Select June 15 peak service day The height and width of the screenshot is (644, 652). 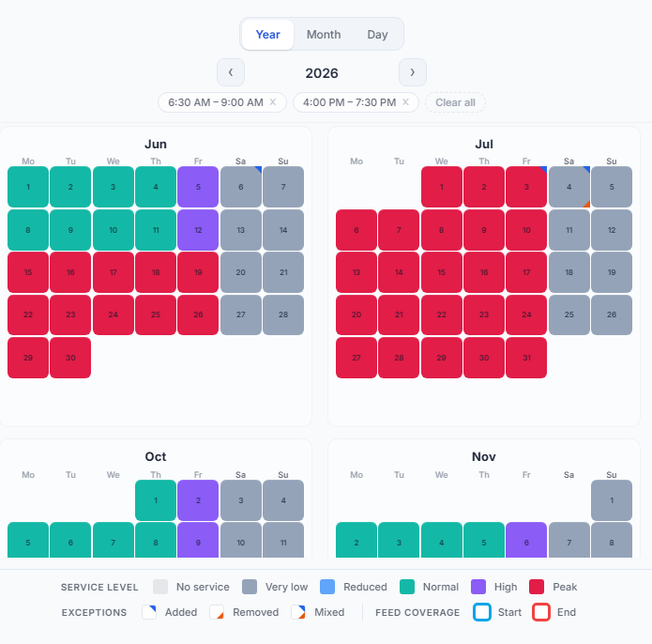coord(28,272)
